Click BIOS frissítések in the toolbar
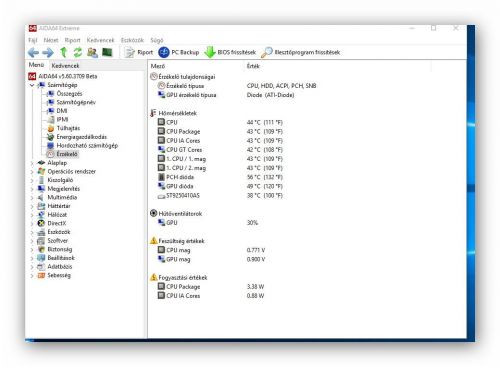 pos(230,52)
